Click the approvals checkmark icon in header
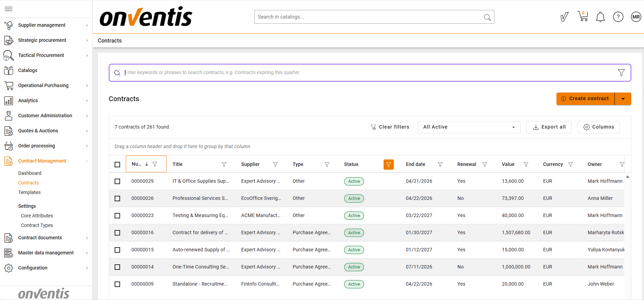 point(564,17)
